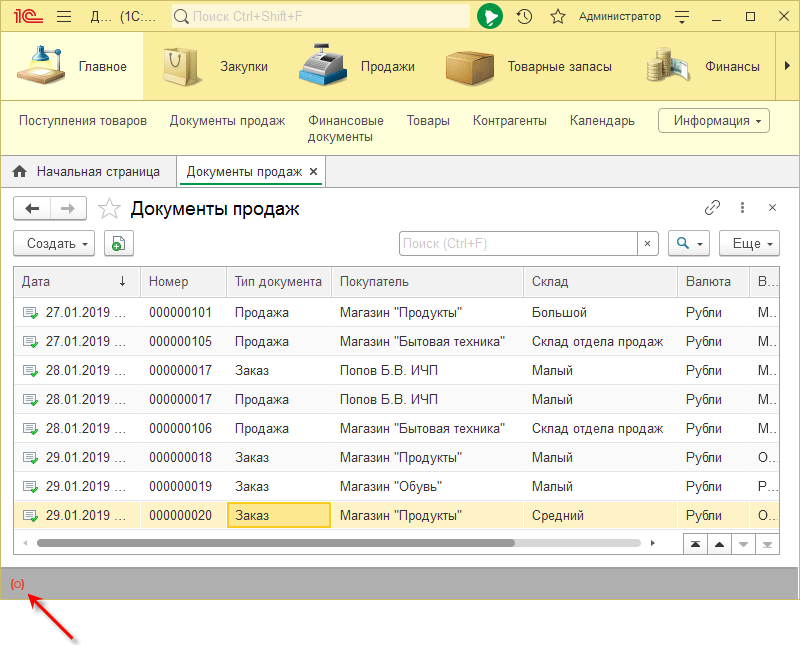This screenshot has height=645, width=800.
Task: Click red indicator in status bar
Action: [17, 584]
